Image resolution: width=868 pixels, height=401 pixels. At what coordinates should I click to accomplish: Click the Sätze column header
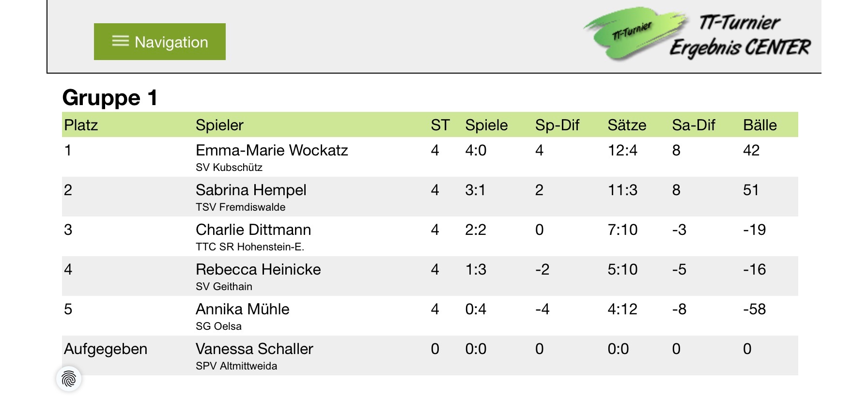click(x=627, y=125)
